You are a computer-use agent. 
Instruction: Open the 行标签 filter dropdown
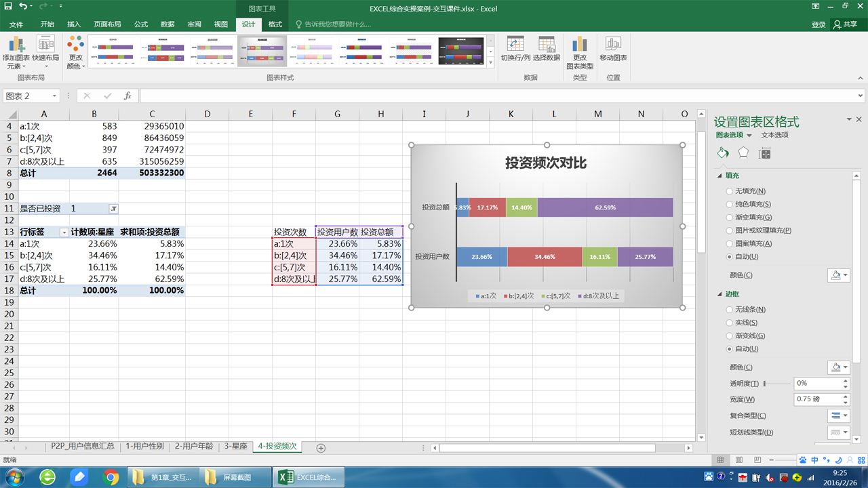[x=64, y=232]
